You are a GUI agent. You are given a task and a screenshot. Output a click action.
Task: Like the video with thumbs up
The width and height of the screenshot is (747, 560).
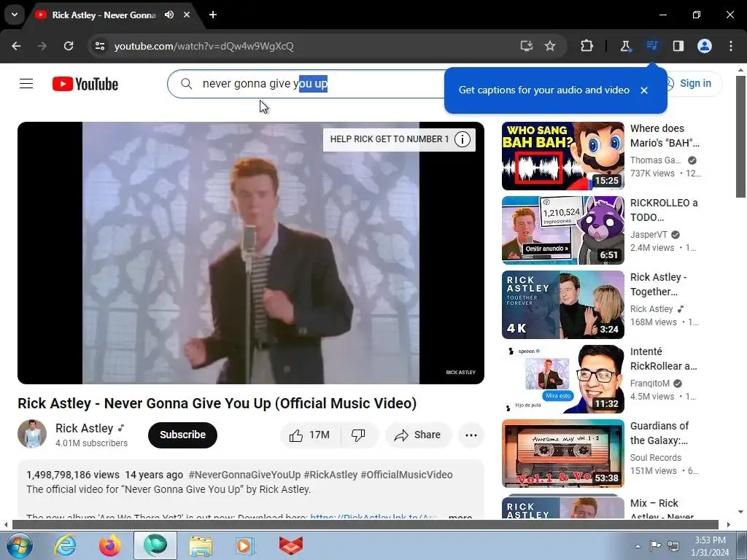pos(310,435)
